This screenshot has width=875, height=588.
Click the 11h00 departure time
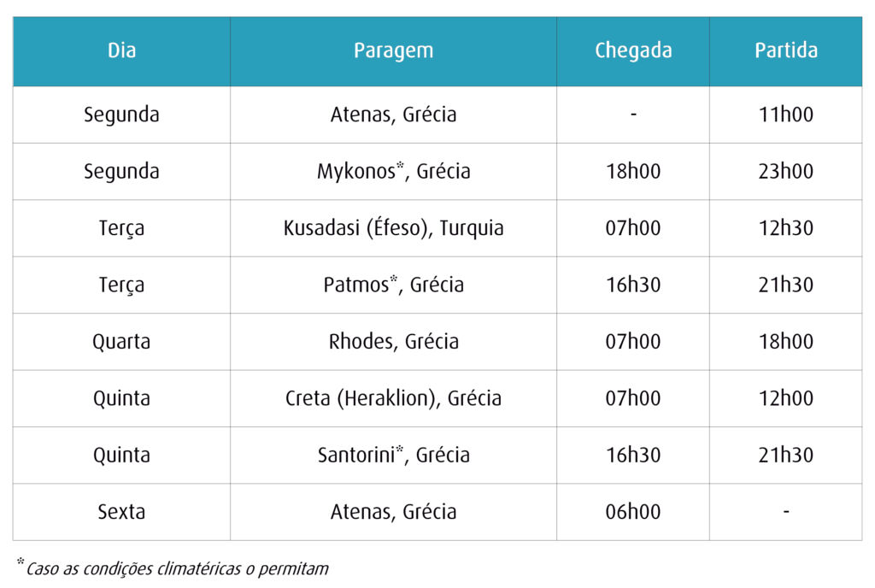tap(786, 115)
